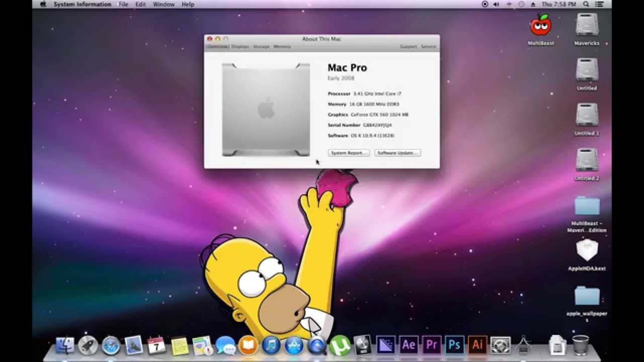Open the Service link
This screenshot has height=362, width=644.
coord(428,47)
